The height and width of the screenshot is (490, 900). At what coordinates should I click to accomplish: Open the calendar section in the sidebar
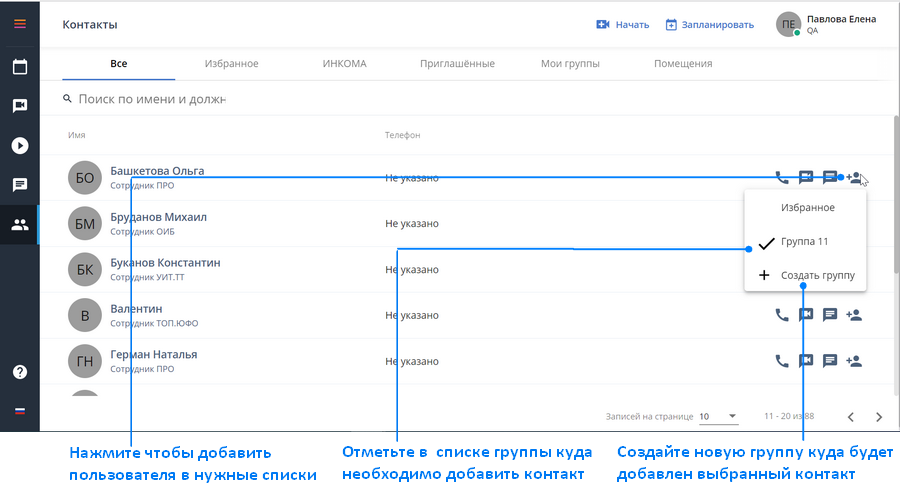(20, 67)
